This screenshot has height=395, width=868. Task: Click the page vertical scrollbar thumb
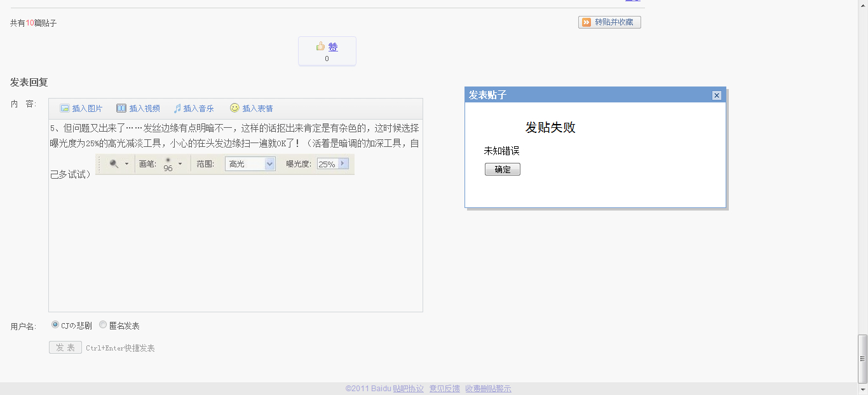tap(862, 358)
